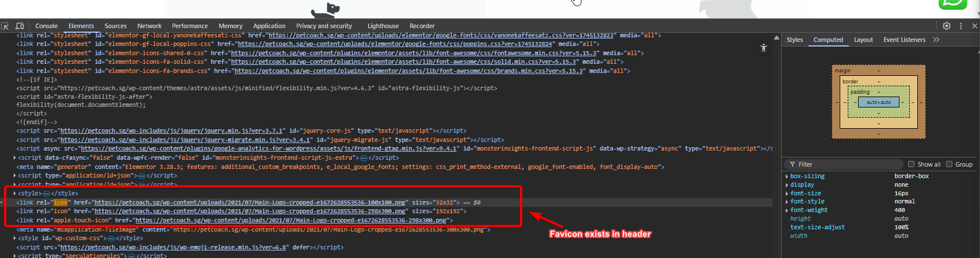
Task: Show more sidebar tabs with the chevron
Action: 936,40
